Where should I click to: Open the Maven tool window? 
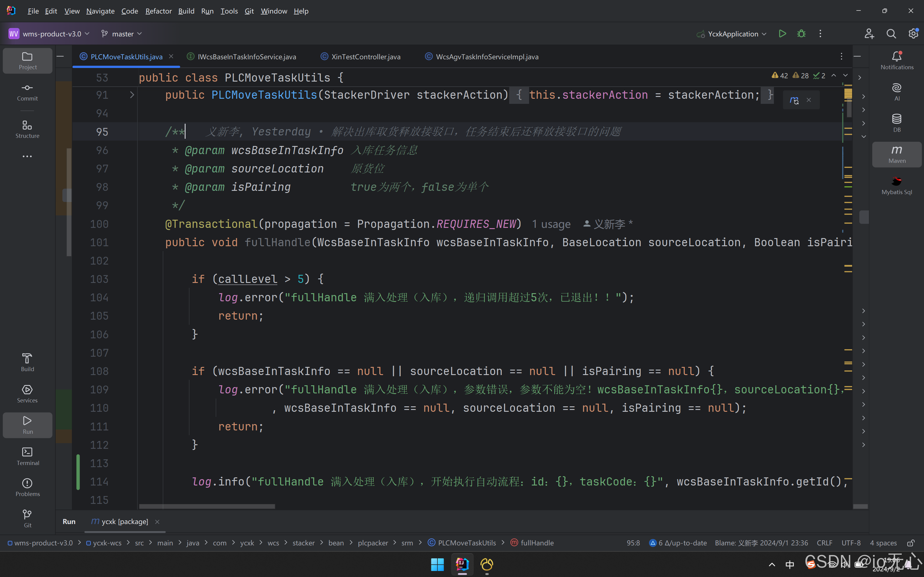point(897,154)
